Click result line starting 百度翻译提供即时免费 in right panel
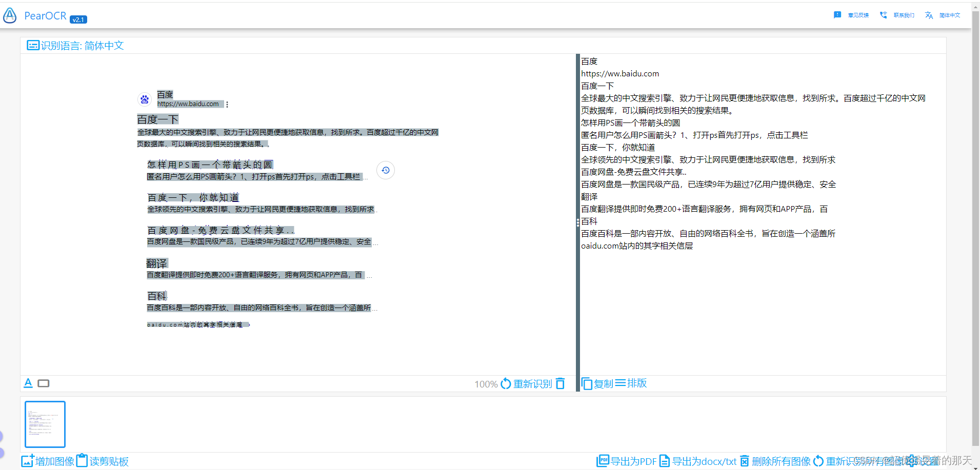This screenshot has height=470, width=980. point(704,209)
